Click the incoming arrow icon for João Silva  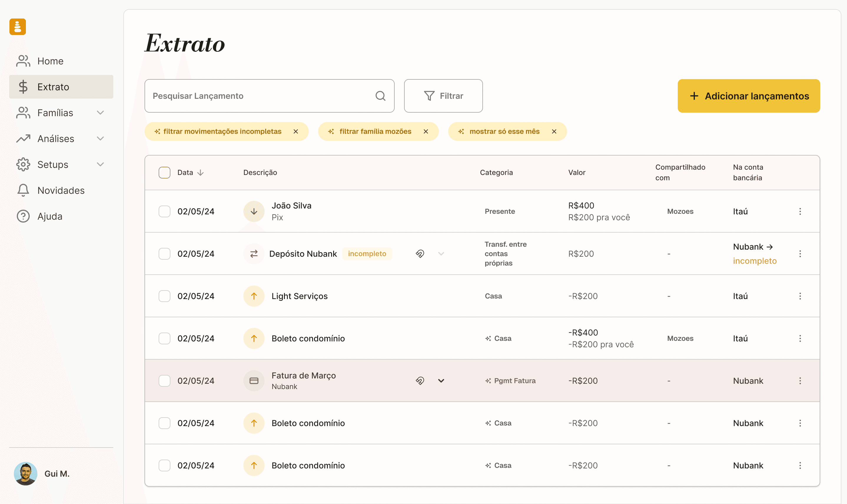click(x=254, y=211)
